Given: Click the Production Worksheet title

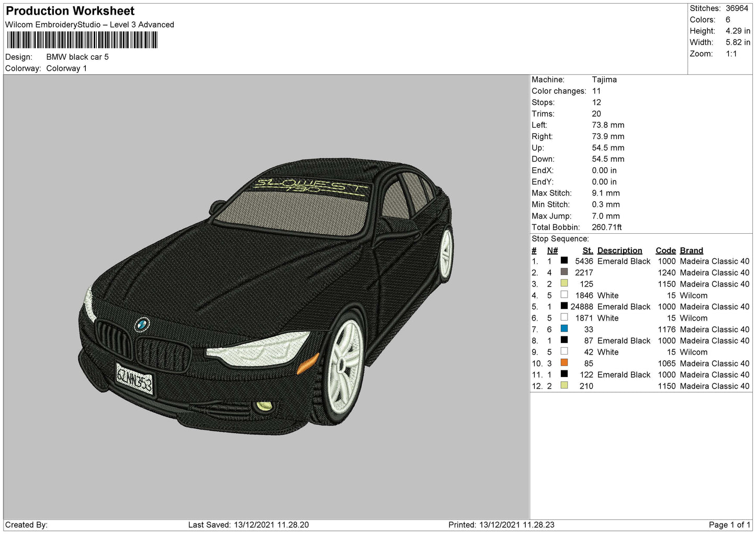Looking at the screenshot, I should pos(70,11).
